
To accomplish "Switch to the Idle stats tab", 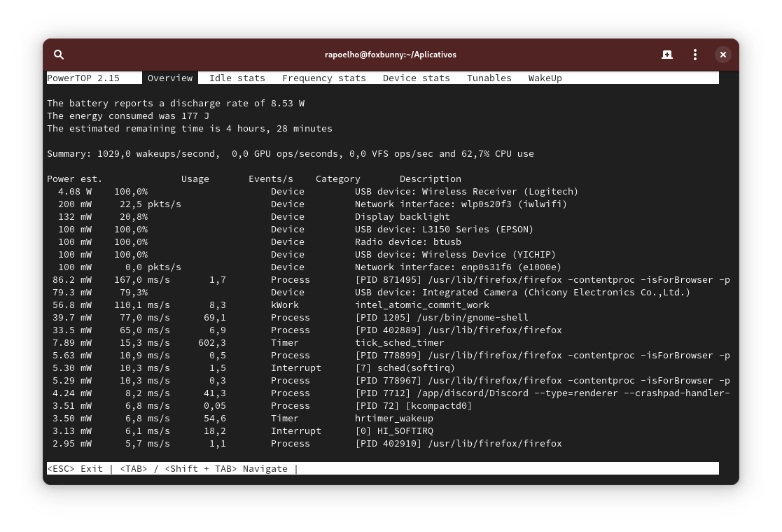I will (237, 78).
